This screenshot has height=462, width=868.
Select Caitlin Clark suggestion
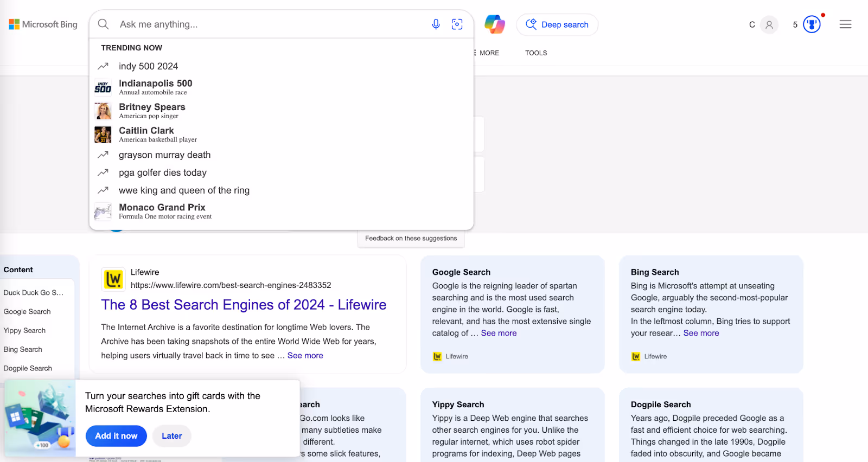click(281, 134)
